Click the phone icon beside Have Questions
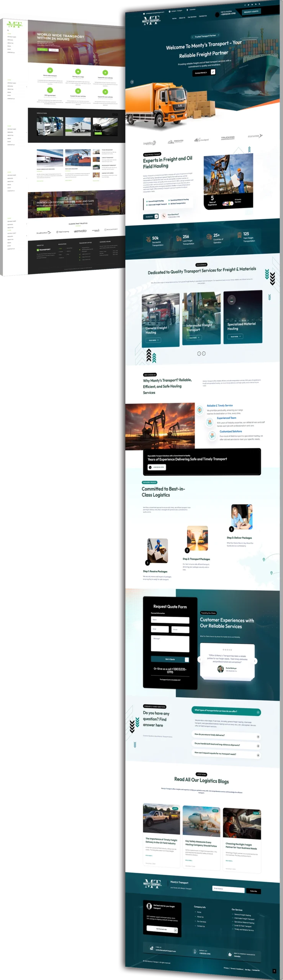Image resolution: width=283 pixels, height=980 pixels. pos(164,216)
